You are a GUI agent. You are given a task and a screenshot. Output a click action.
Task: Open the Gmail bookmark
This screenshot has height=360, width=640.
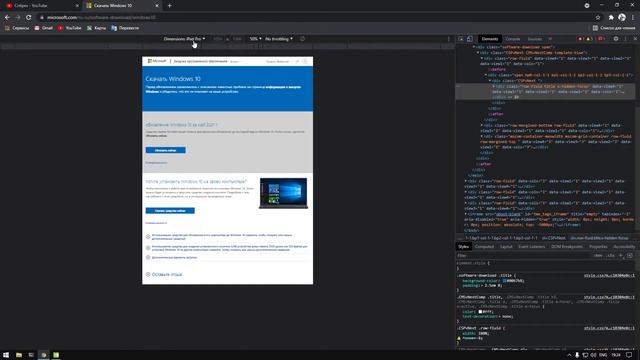tap(44, 28)
